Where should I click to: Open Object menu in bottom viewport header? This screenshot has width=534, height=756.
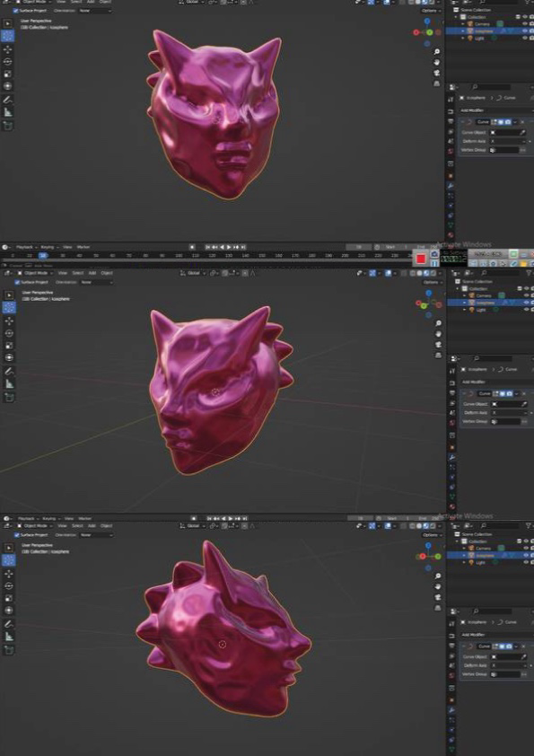[107, 525]
